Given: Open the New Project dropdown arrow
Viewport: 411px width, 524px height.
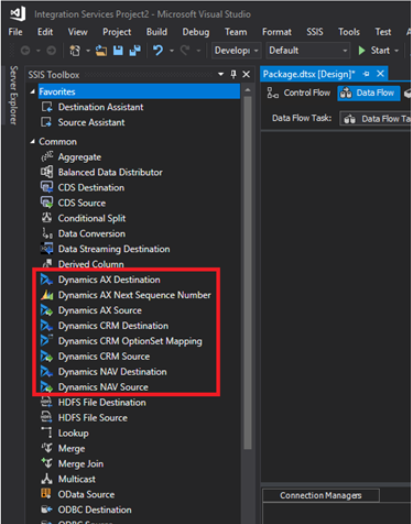Looking at the screenshot, I should pyautogui.click(x=88, y=51).
